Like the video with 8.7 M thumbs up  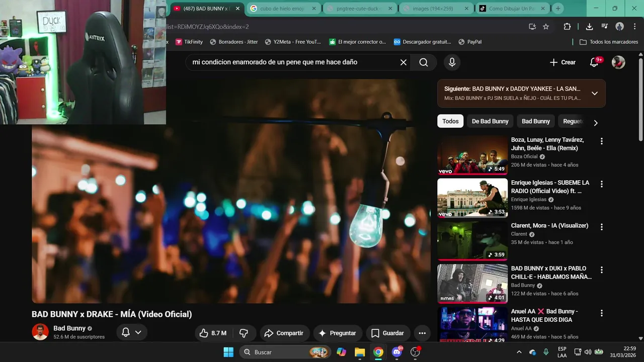[212, 333]
